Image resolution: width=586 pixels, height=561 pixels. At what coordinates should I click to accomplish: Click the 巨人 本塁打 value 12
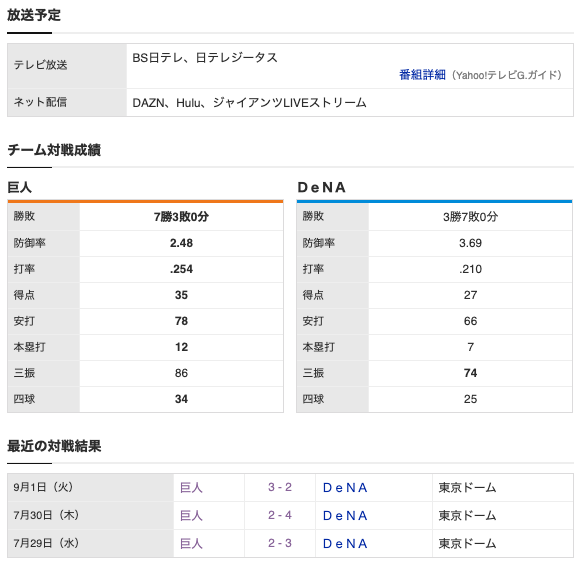pyautogui.click(x=181, y=347)
